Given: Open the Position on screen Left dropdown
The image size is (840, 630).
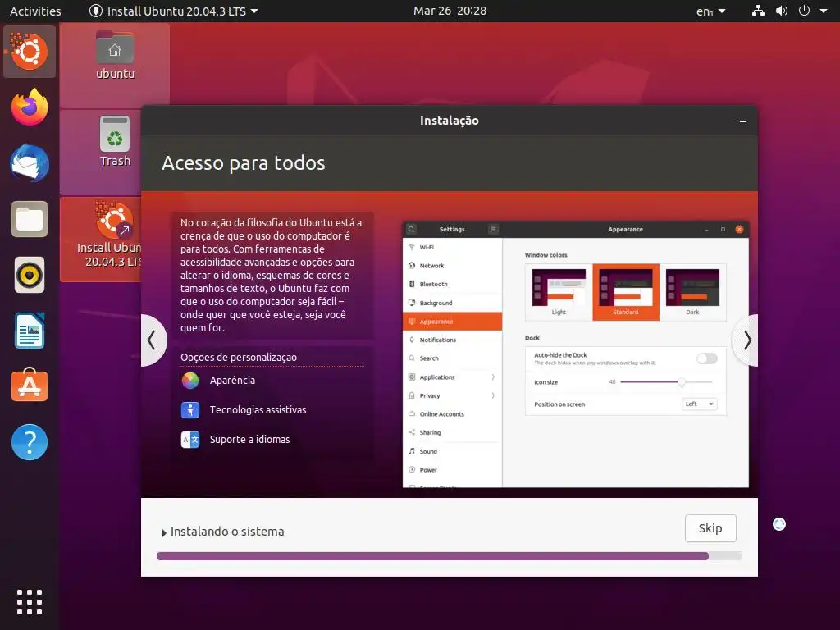Looking at the screenshot, I should tap(699, 404).
